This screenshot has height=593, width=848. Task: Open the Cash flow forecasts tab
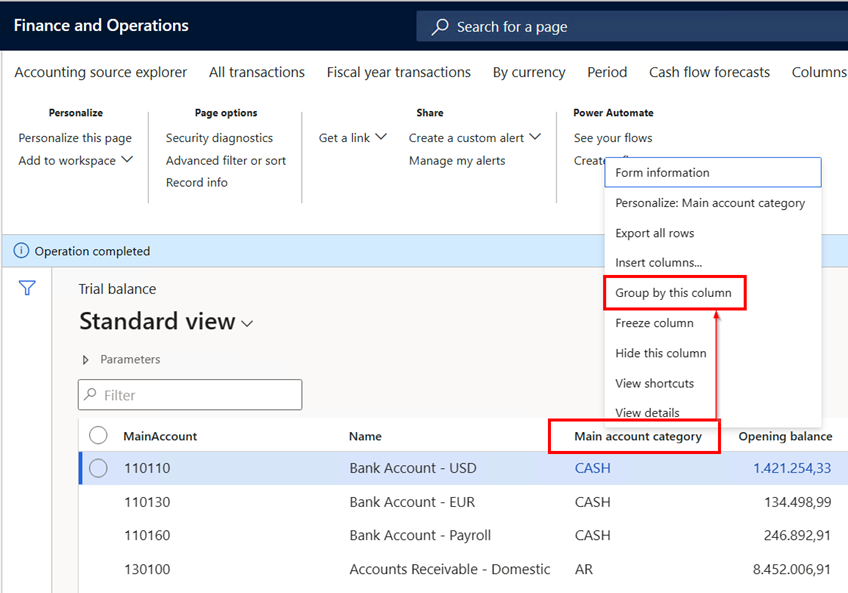click(x=710, y=72)
